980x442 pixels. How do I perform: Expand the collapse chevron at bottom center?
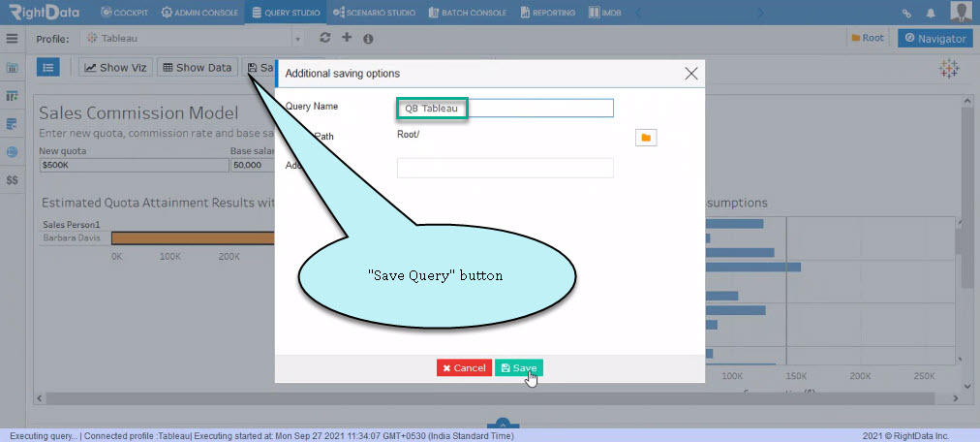click(x=503, y=424)
